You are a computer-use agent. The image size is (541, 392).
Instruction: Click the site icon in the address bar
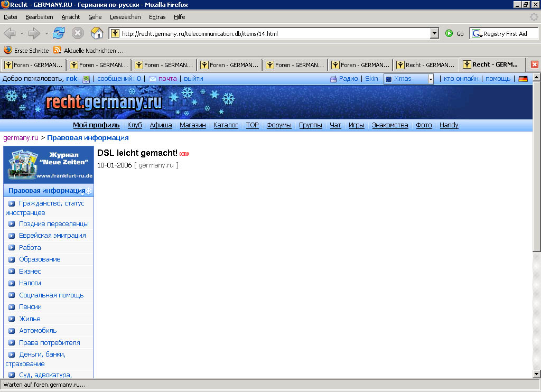click(x=115, y=33)
